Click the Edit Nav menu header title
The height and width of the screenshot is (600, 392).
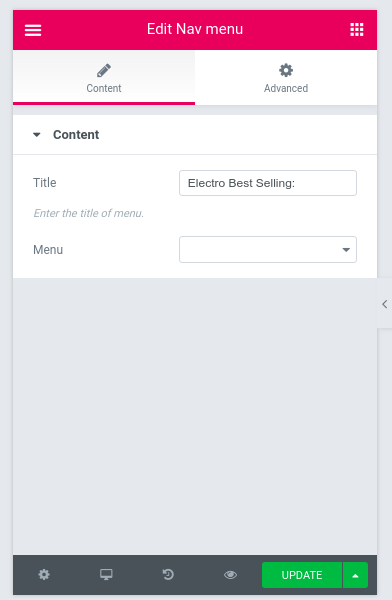point(195,29)
